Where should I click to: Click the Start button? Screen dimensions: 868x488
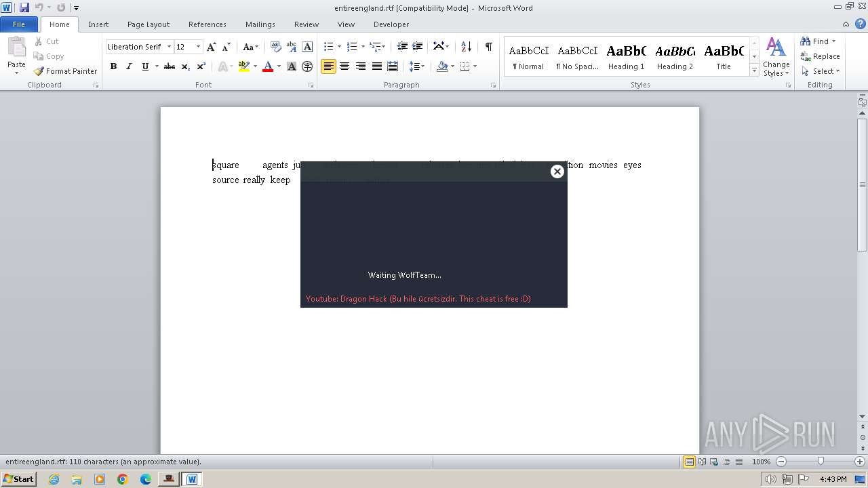(x=18, y=479)
